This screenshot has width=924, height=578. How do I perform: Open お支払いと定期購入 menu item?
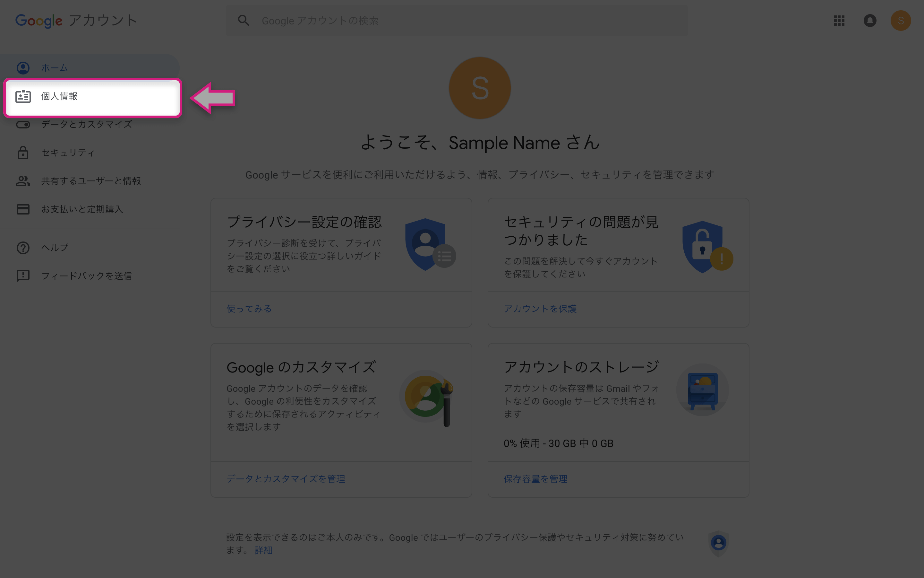tap(90, 209)
